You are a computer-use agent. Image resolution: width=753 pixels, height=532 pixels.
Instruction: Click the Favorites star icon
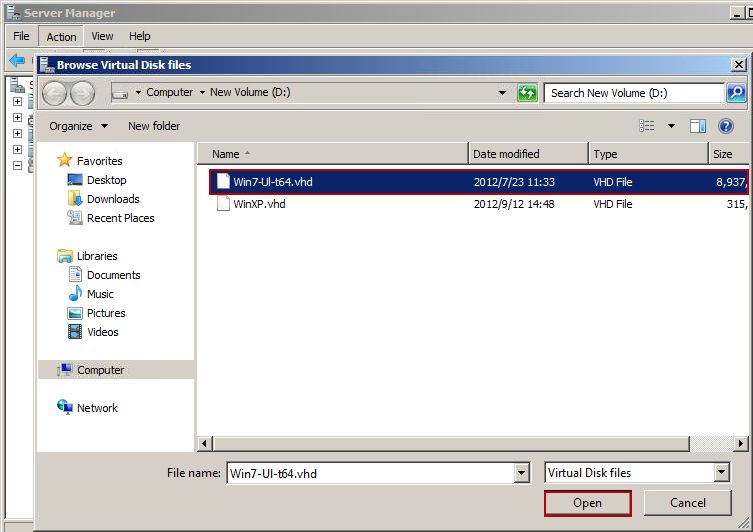(64, 160)
